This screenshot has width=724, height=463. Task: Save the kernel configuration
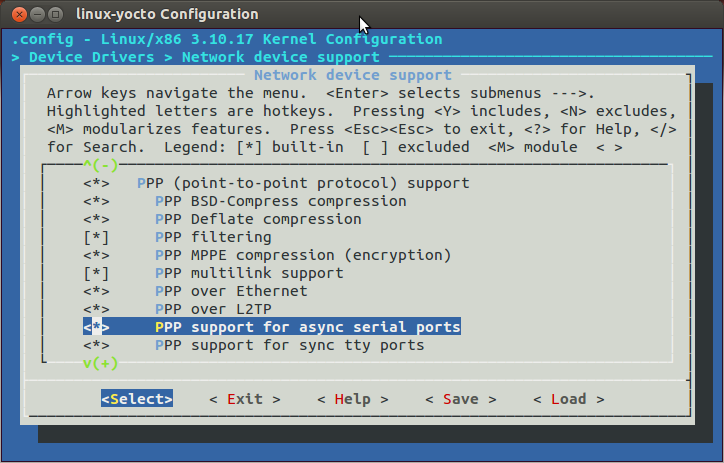tap(460, 399)
